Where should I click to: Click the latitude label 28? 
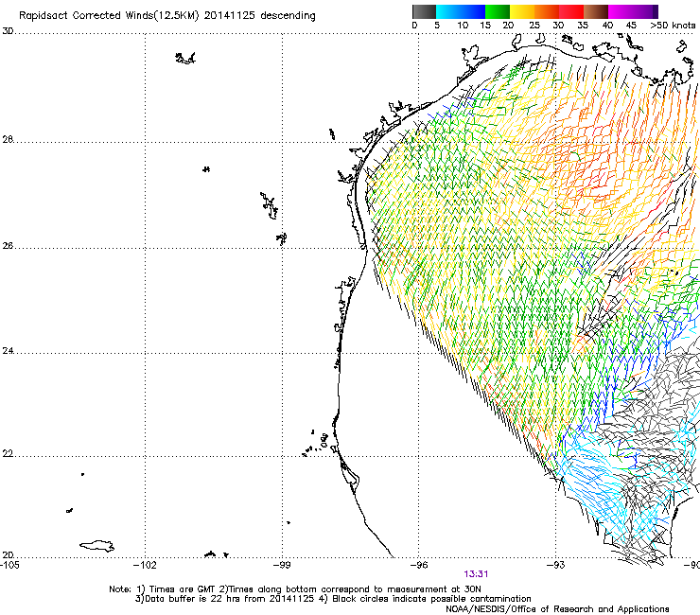(8, 139)
